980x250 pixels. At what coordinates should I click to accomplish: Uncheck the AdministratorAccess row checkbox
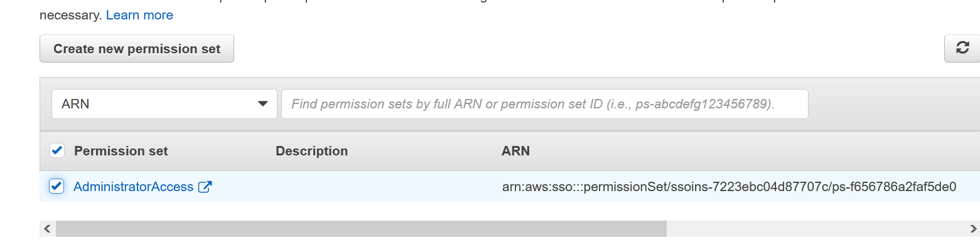click(57, 186)
